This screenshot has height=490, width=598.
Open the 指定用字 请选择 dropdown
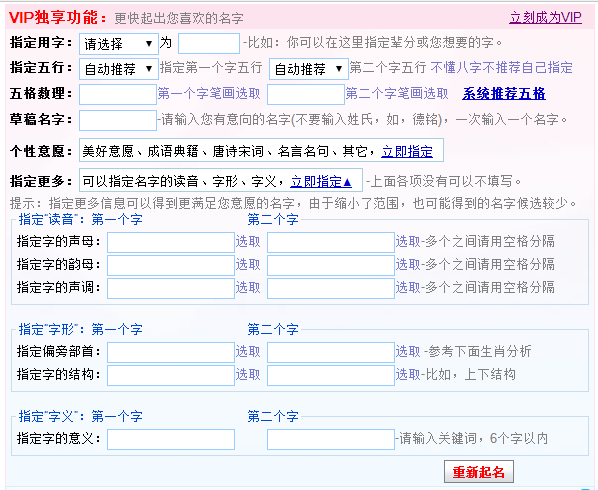click(x=119, y=44)
